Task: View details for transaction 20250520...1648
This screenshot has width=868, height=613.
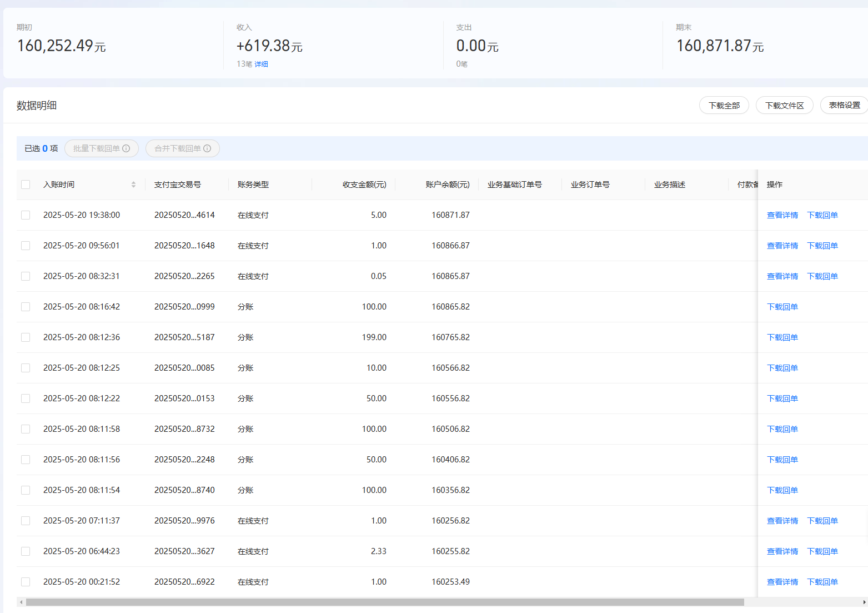Action: pos(782,246)
